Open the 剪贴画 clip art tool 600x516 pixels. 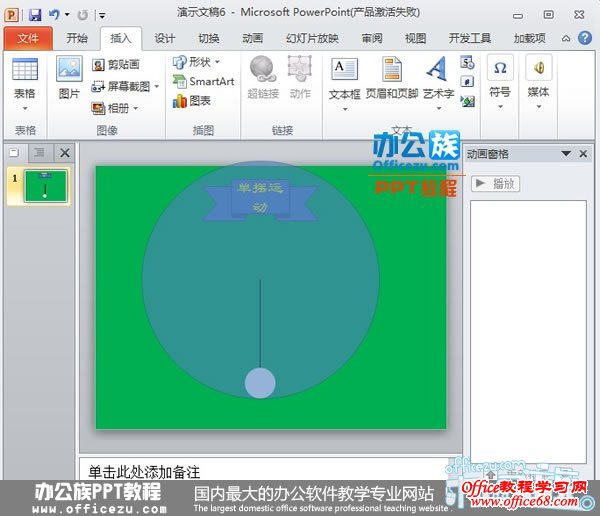tap(116, 64)
